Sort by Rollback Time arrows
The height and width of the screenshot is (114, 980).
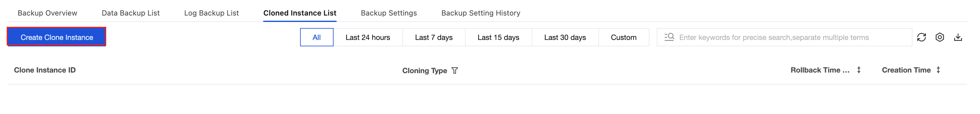tap(859, 70)
